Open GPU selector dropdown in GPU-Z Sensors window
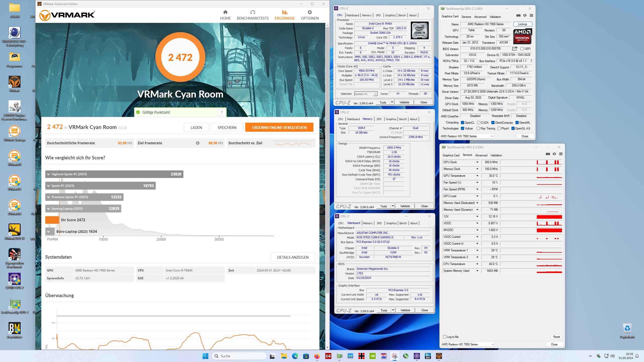 [468, 344]
